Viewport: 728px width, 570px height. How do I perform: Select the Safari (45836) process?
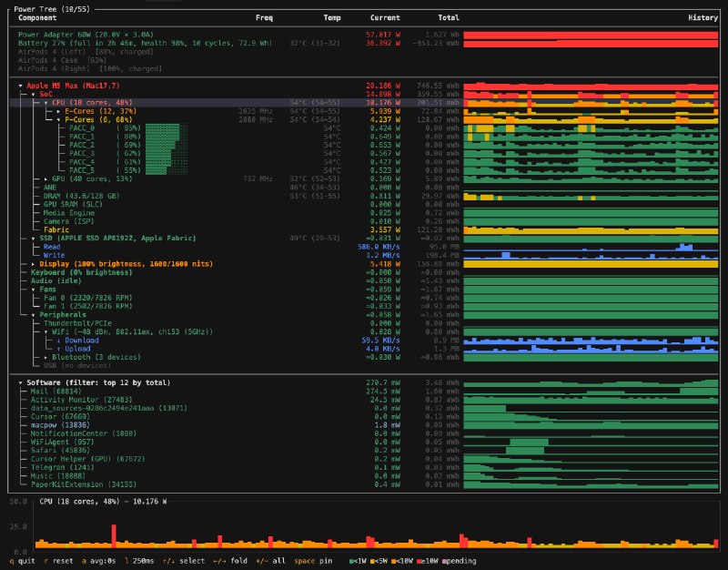click(364, 451)
